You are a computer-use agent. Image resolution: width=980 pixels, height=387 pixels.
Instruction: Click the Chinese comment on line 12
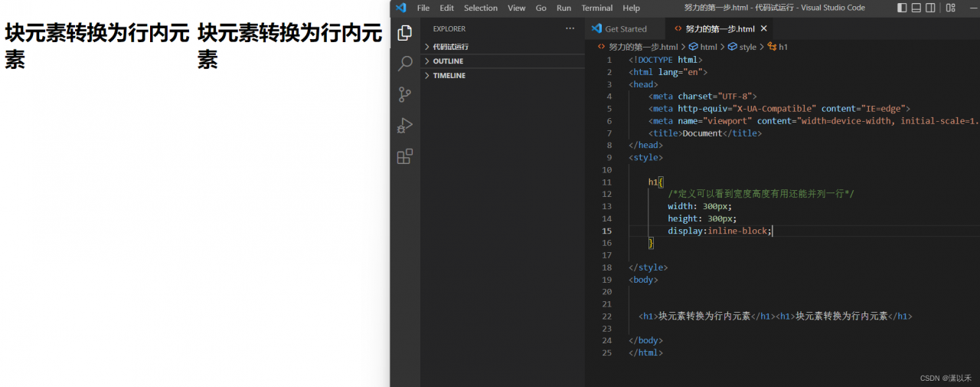point(761,194)
